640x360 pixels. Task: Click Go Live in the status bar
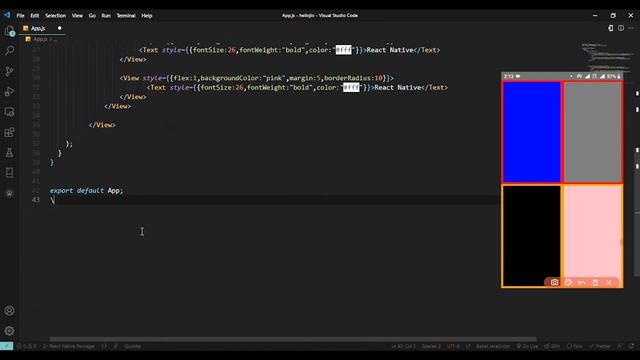click(x=527, y=346)
